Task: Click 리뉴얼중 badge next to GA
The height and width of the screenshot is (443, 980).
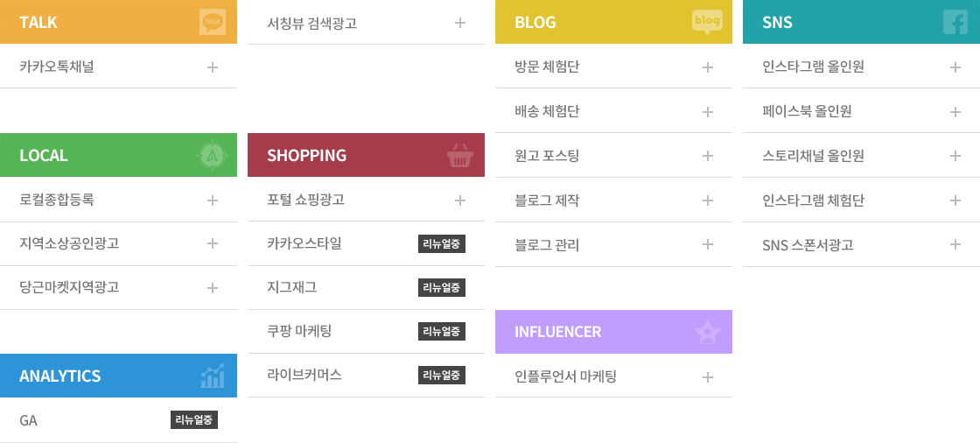Action: [x=194, y=420]
